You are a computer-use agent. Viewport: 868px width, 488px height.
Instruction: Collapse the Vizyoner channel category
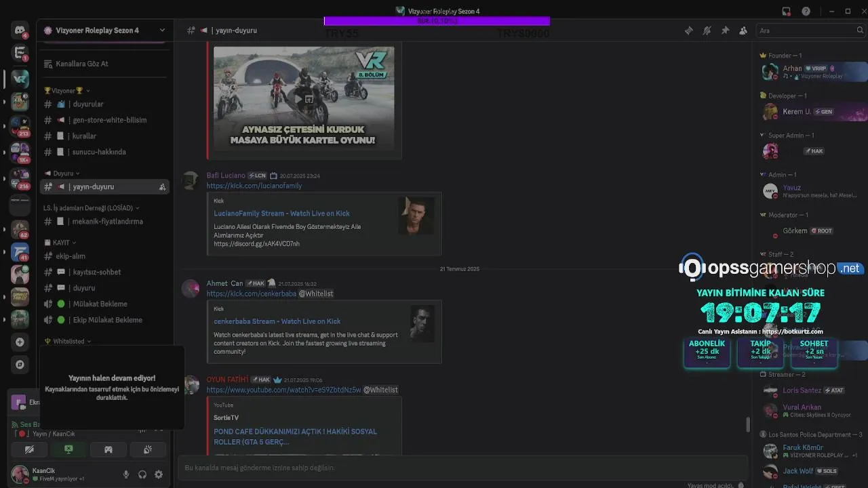point(67,90)
